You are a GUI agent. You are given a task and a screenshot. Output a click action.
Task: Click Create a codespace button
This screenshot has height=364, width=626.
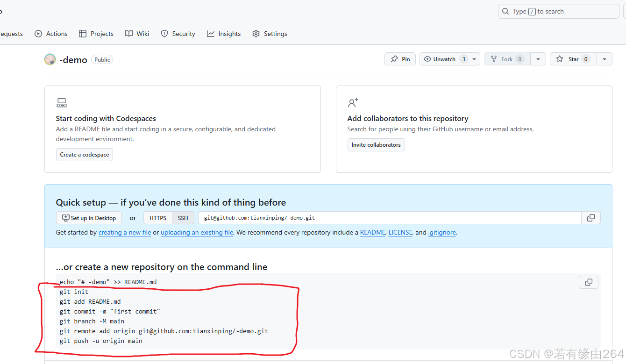[85, 155]
